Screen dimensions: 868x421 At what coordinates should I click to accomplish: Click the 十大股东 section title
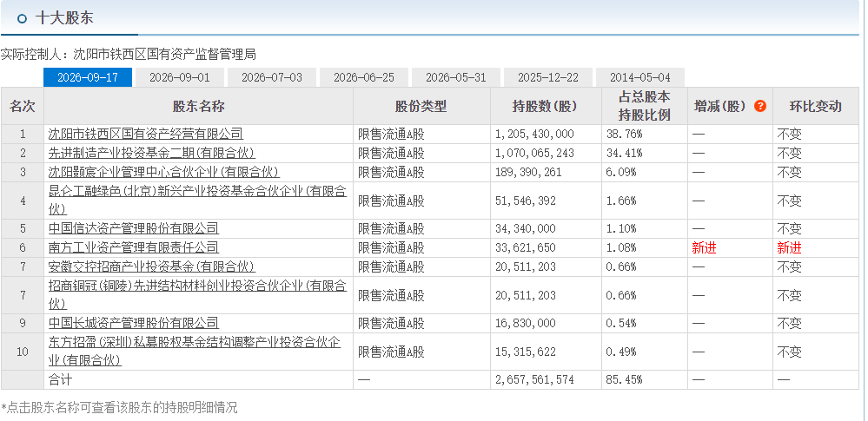pos(64,18)
